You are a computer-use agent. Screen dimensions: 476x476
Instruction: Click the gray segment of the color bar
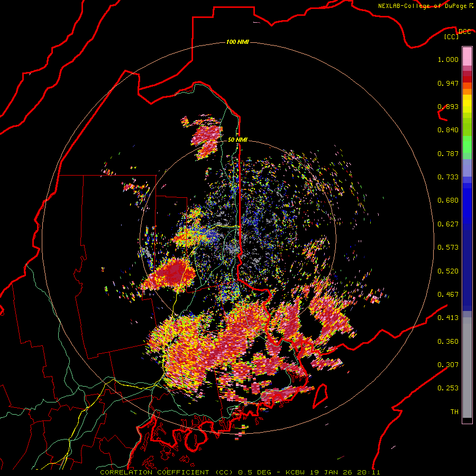tap(467, 368)
